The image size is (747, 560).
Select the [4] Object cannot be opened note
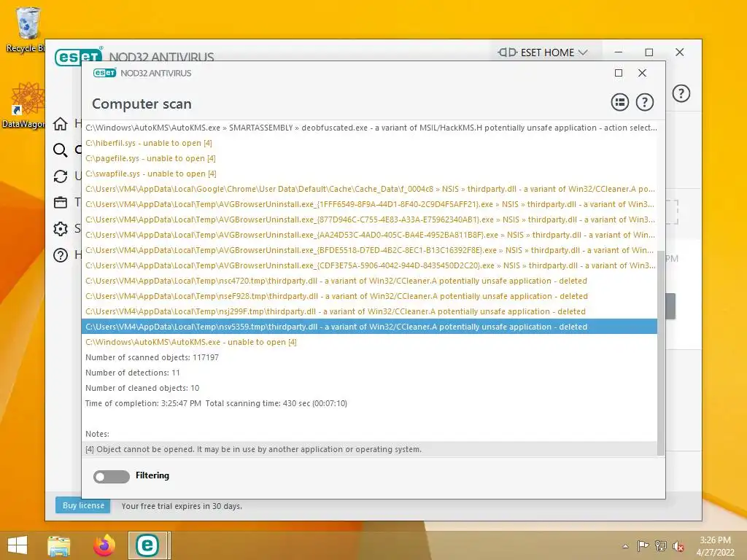pos(369,449)
